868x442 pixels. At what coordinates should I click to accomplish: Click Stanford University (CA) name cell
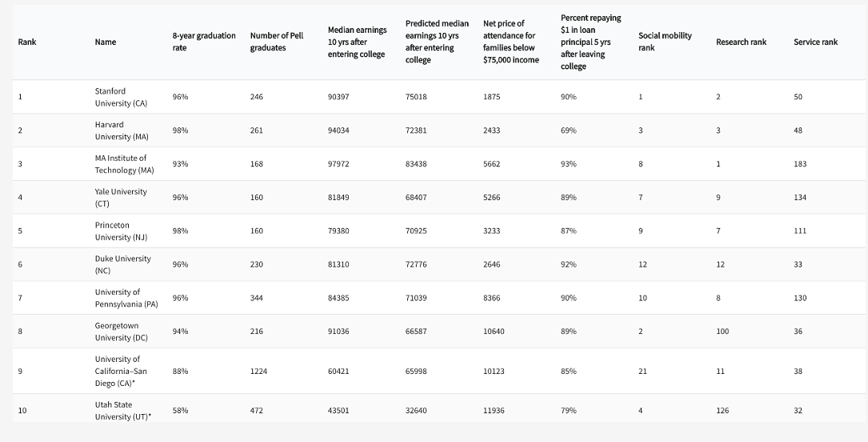coord(121,97)
